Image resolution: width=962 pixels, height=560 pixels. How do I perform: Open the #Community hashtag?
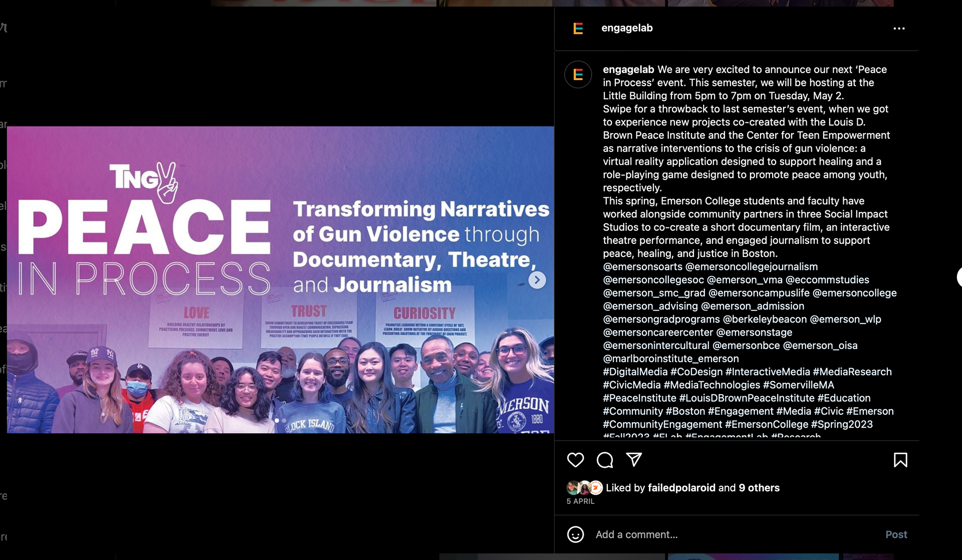pos(633,411)
